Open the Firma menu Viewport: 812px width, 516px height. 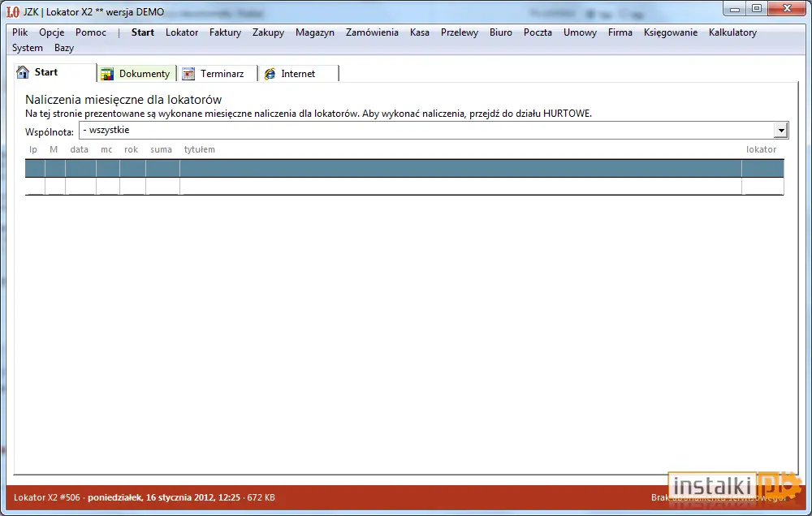(x=620, y=32)
